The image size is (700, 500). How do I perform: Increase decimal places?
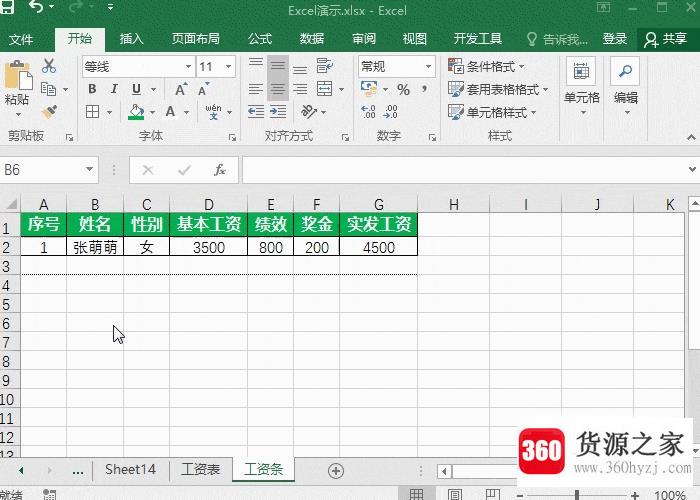pyautogui.click(x=368, y=112)
